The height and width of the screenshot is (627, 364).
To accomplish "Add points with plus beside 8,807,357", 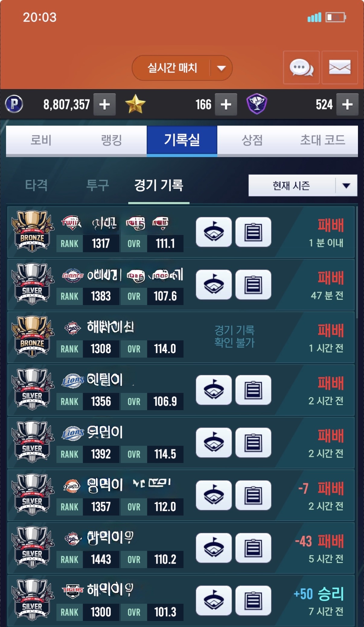I will tap(104, 104).
